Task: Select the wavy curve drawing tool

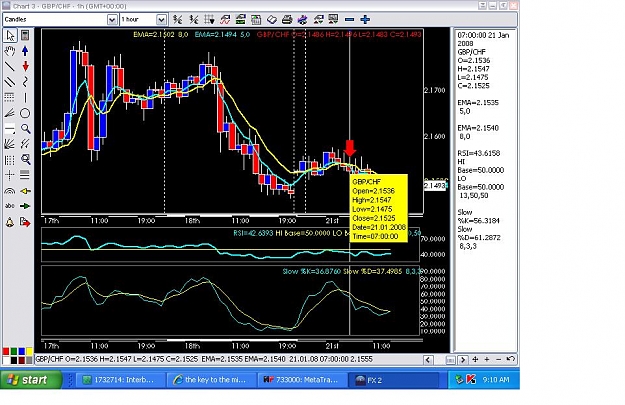Action: click(25, 82)
